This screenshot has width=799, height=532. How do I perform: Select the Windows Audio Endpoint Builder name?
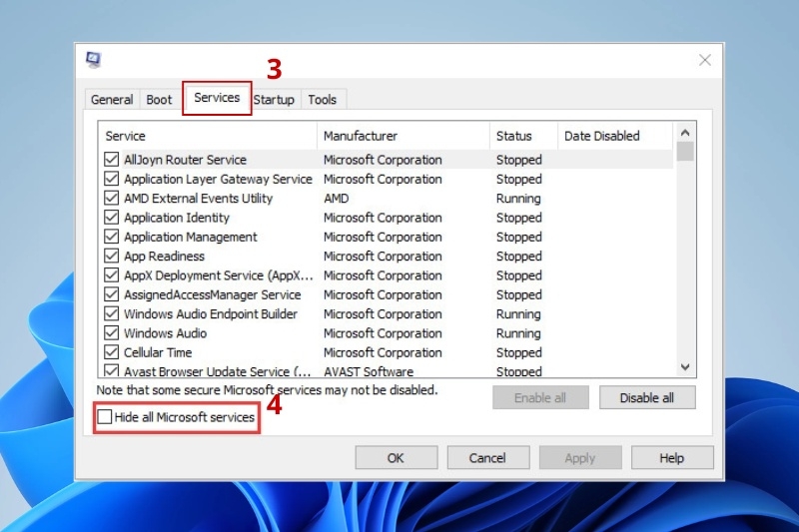(x=211, y=313)
